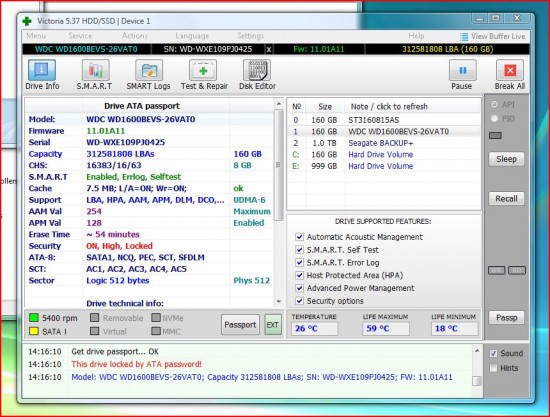The image size is (550, 417).
Task: Toggle S.M.A.R.T. Self Test checkbox
Action: click(299, 250)
